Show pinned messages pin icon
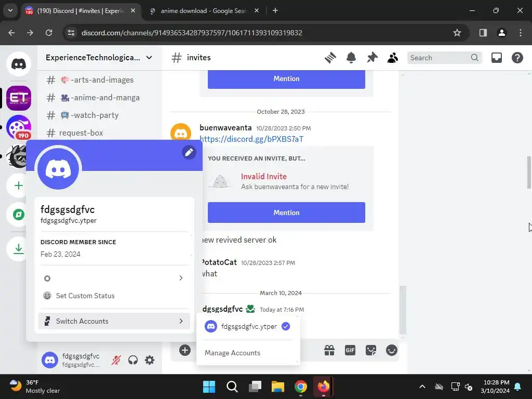532x399 pixels. pos(372,58)
